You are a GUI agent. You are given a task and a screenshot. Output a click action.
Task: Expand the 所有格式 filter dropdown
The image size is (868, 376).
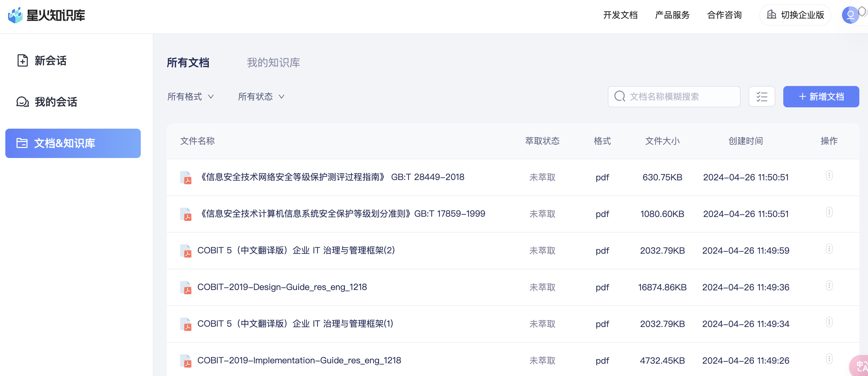pyautogui.click(x=190, y=97)
